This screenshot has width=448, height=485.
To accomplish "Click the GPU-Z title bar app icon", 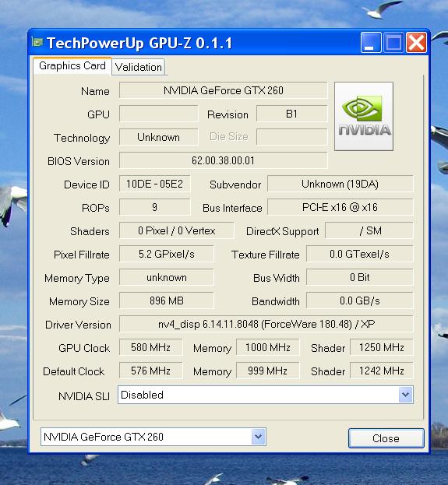I will [37, 42].
